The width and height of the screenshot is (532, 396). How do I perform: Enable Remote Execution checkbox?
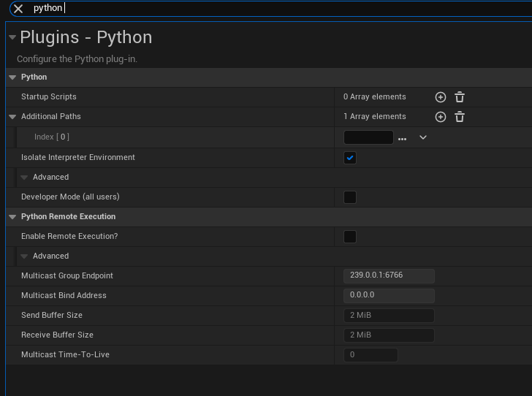coord(350,237)
